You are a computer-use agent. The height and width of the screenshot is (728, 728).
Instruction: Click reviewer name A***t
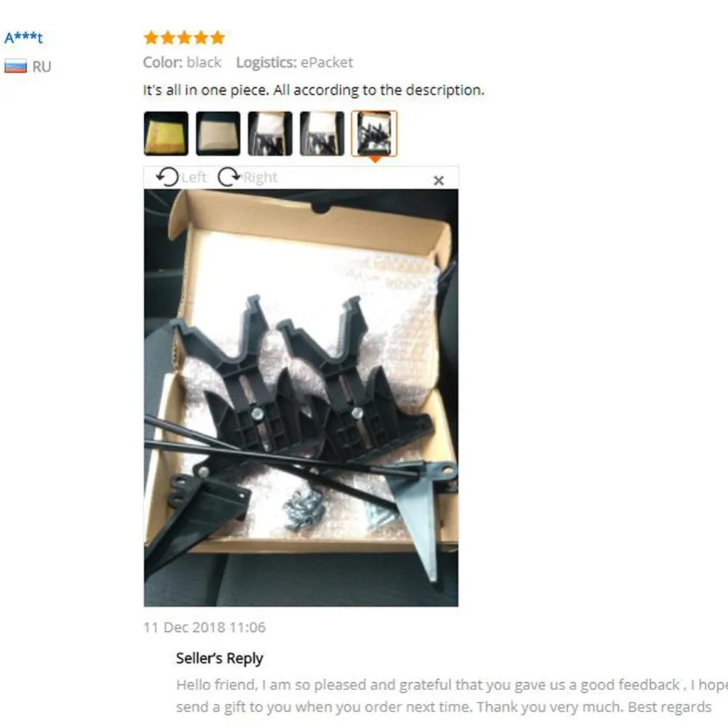coord(24,38)
